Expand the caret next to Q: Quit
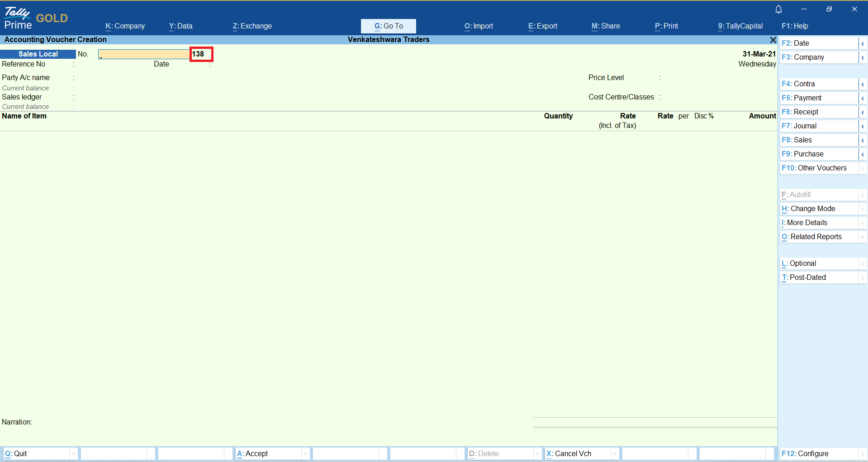Screen dimensions: 868x462 [x=73, y=454]
